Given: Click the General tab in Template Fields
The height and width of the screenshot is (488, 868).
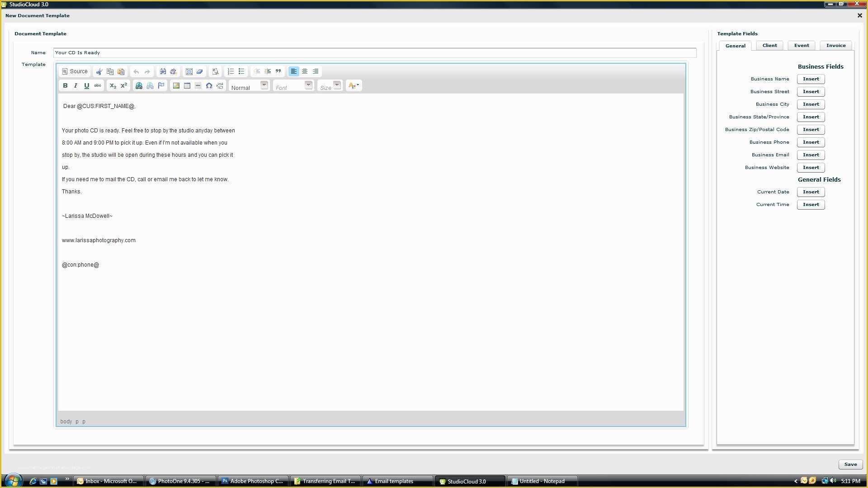Looking at the screenshot, I should [735, 45].
